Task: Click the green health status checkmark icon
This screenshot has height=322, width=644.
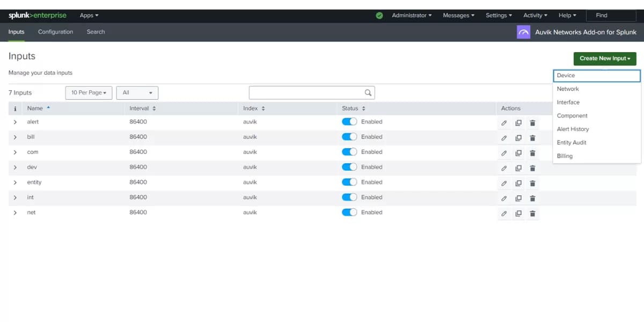Action: pyautogui.click(x=379, y=15)
